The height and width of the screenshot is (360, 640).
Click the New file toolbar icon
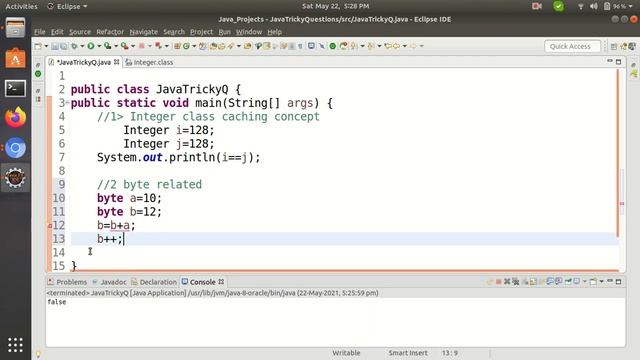click(x=38, y=46)
